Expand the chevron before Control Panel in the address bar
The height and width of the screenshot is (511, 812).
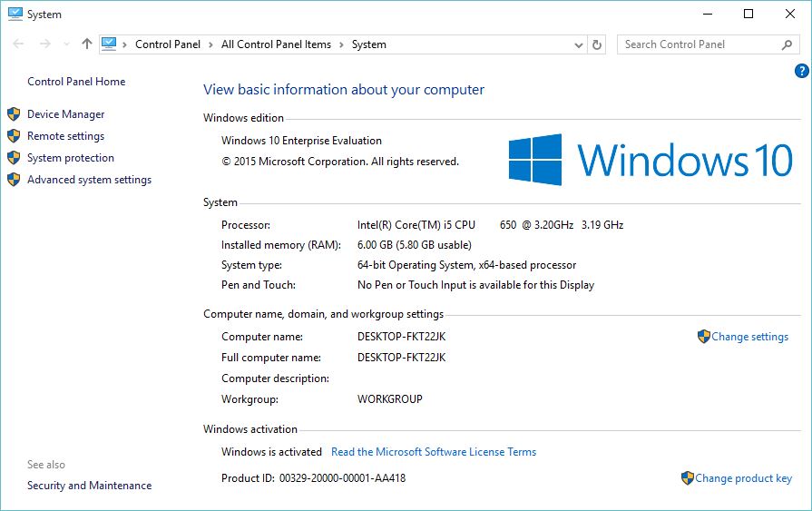coord(125,45)
